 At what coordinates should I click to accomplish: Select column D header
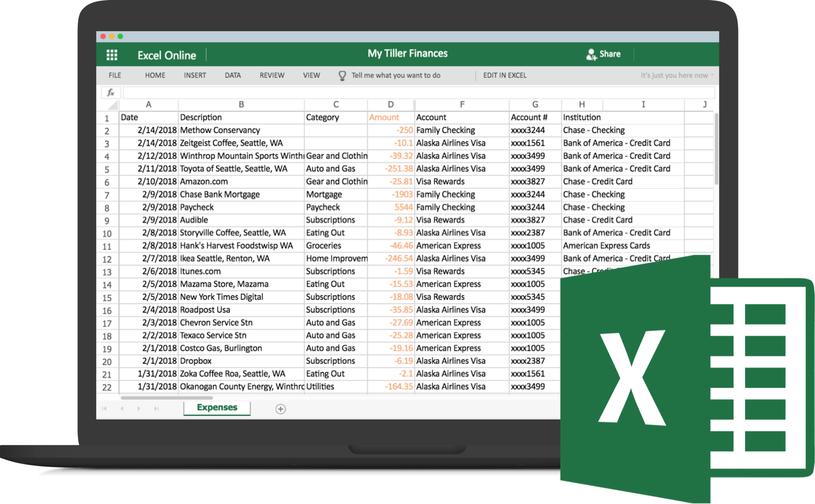[391, 105]
